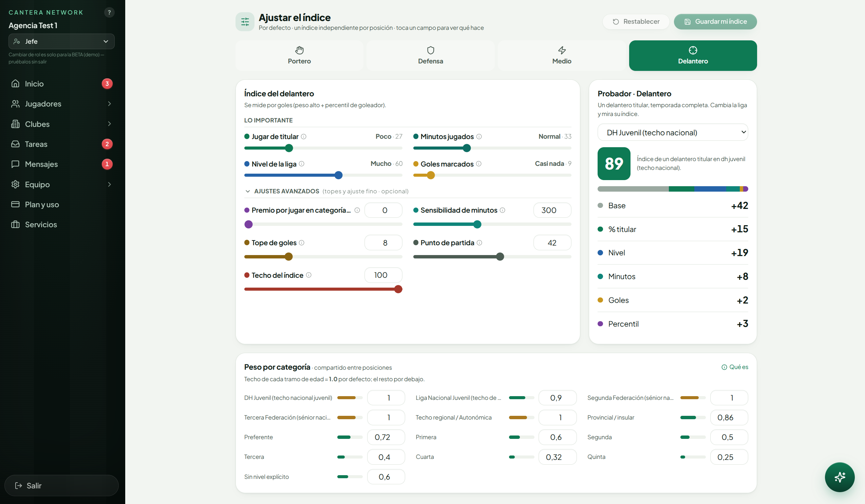This screenshot has width=865, height=504.
Task: Click the Equipo gear icon
Action: click(16, 184)
